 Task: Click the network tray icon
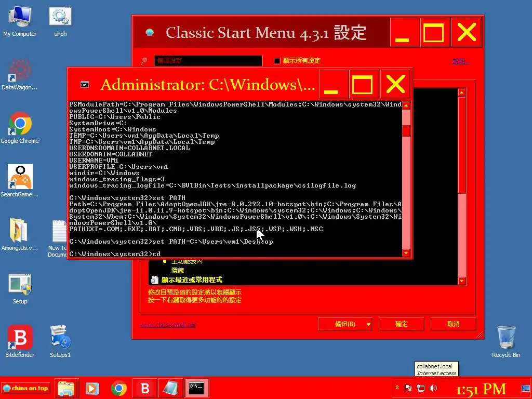click(x=421, y=388)
